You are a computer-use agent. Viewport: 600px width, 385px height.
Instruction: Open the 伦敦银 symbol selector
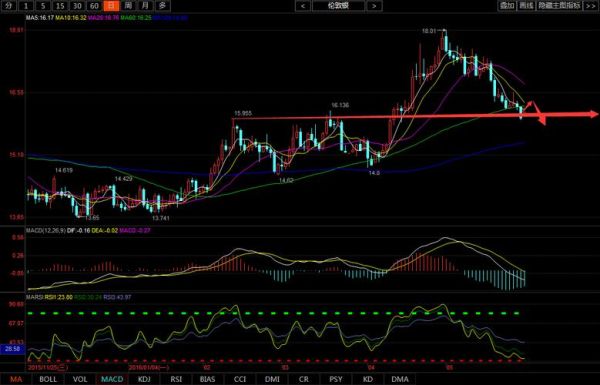[338, 6]
